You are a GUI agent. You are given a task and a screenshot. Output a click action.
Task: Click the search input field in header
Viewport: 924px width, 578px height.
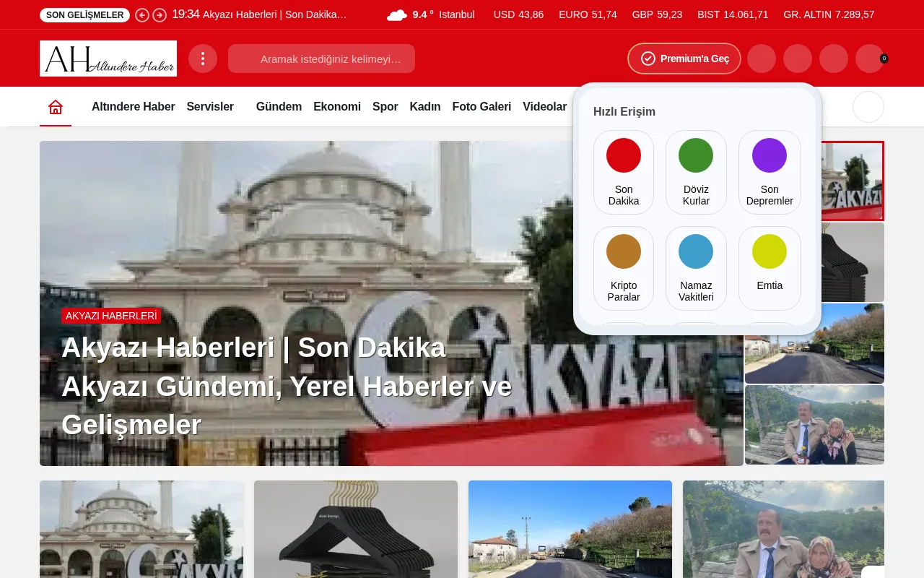[x=321, y=59]
